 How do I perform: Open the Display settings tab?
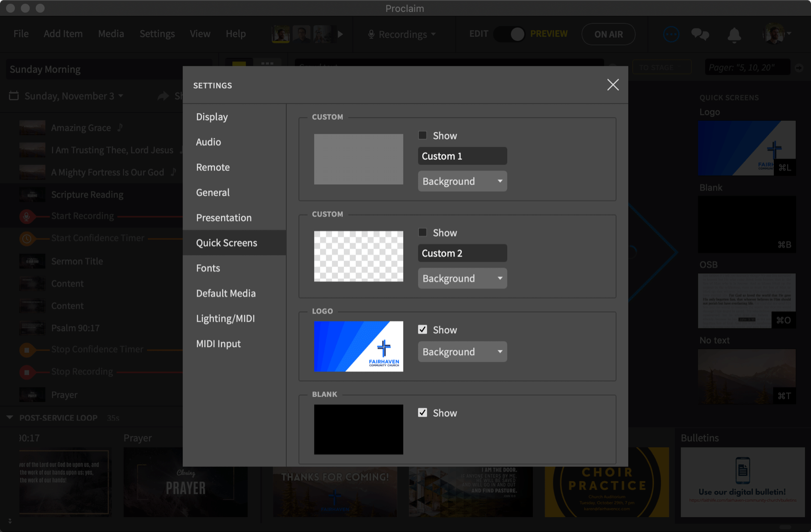coord(234,117)
